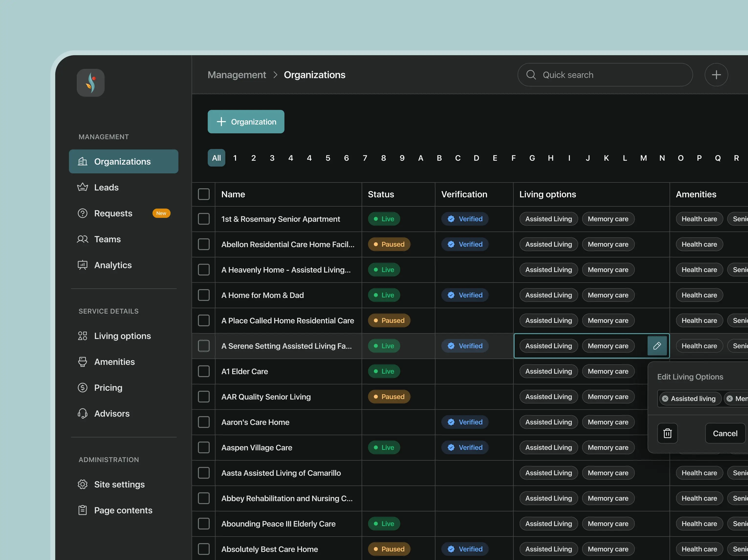Click the tag input in Edit Living Options
The width and height of the screenshot is (748, 560).
point(703,399)
